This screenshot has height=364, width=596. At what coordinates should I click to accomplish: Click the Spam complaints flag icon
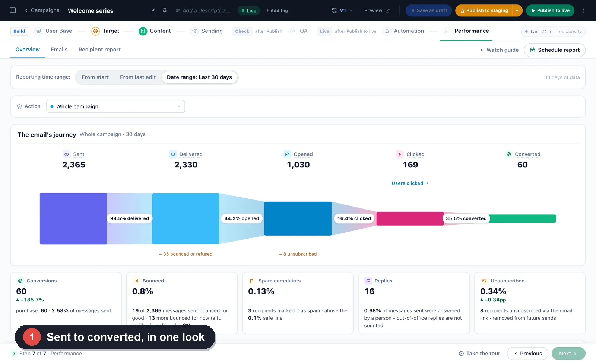click(x=252, y=281)
